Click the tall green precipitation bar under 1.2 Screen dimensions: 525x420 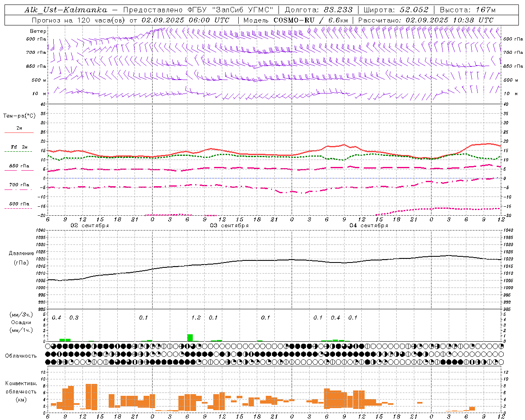click(190, 338)
